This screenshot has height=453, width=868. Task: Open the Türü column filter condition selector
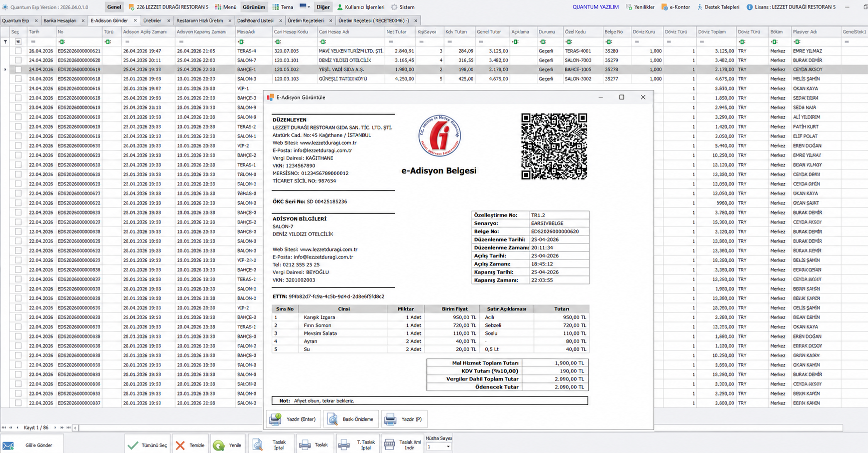(108, 42)
